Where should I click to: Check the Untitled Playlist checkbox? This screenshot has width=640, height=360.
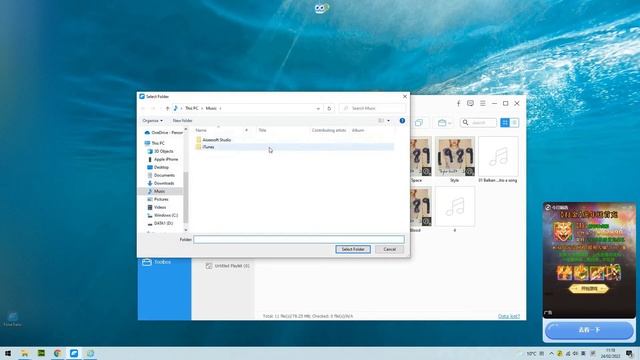(x=209, y=266)
